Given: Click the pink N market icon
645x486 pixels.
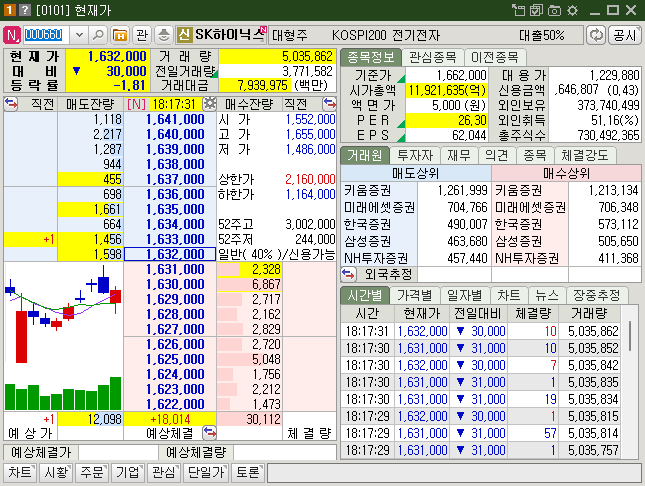Looking at the screenshot, I should coord(12,35).
